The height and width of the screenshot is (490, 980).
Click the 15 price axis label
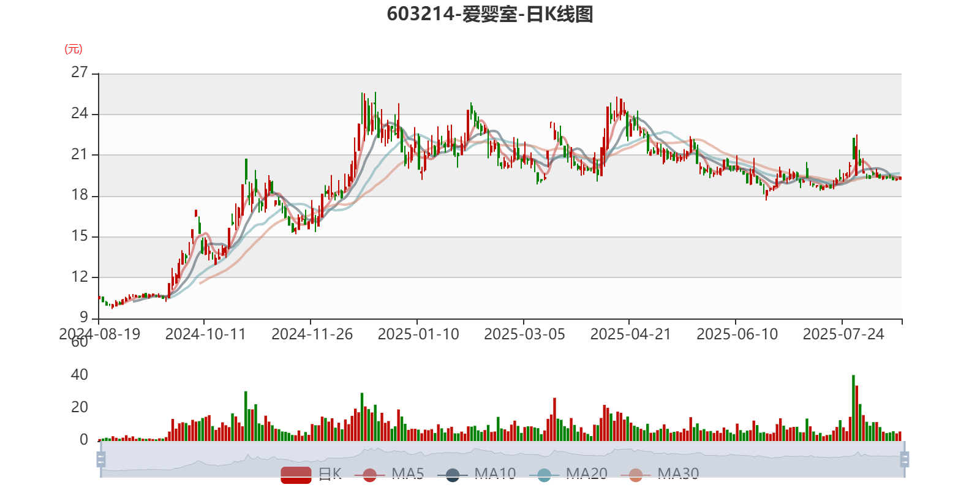[x=80, y=236]
